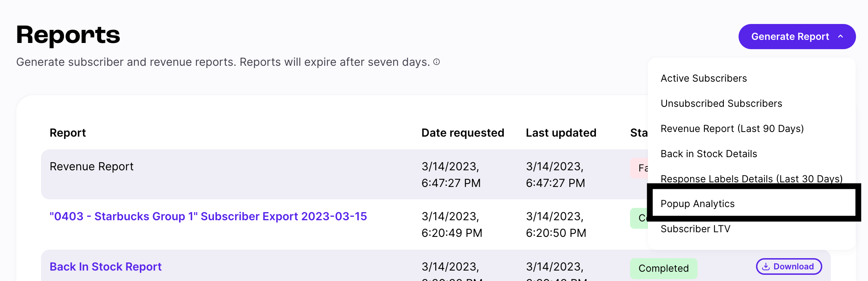Click the Date requested column header
The height and width of the screenshot is (281, 868).
[463, 133]
